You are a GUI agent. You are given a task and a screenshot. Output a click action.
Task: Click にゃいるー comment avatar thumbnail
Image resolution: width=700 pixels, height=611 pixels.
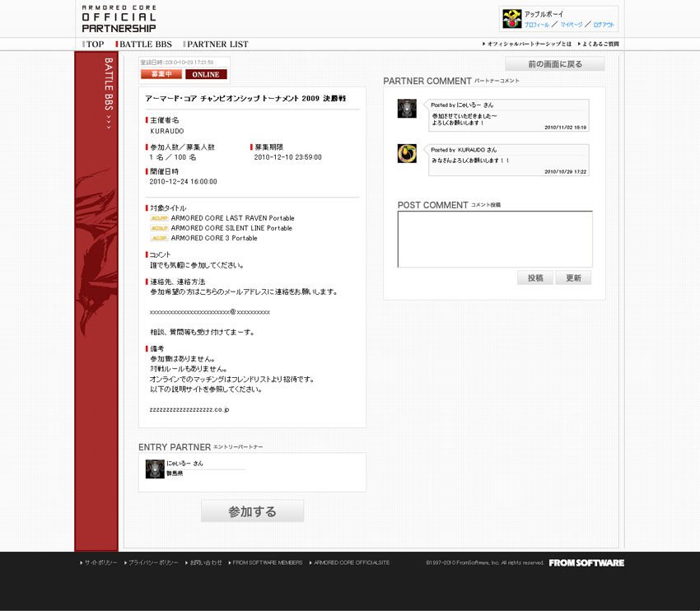click(407, 109)
